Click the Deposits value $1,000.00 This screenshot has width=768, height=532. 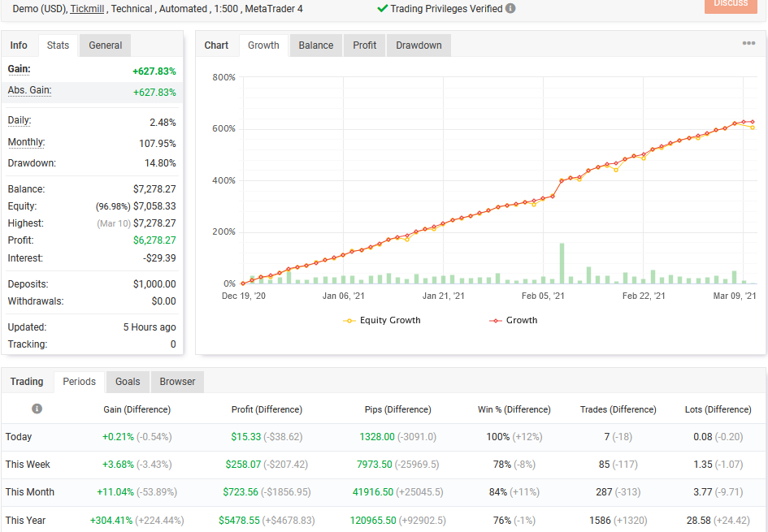(x=154, y=283)
